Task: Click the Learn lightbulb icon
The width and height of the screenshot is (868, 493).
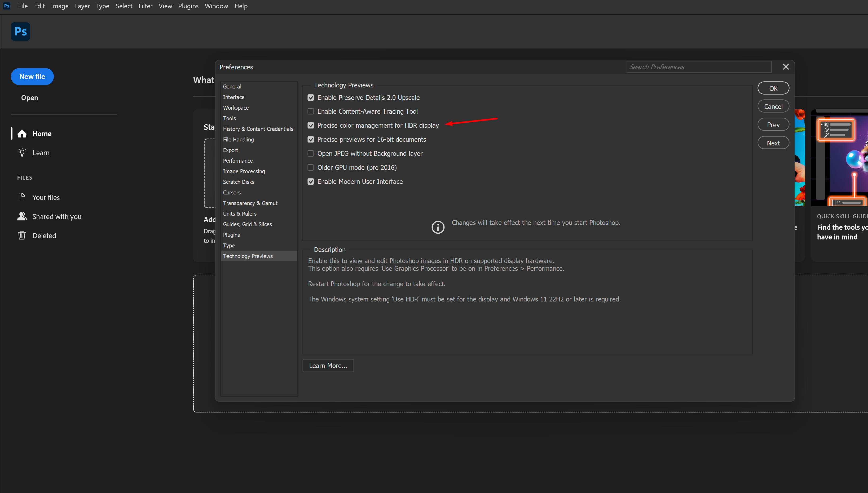Action: pos(22,152)
